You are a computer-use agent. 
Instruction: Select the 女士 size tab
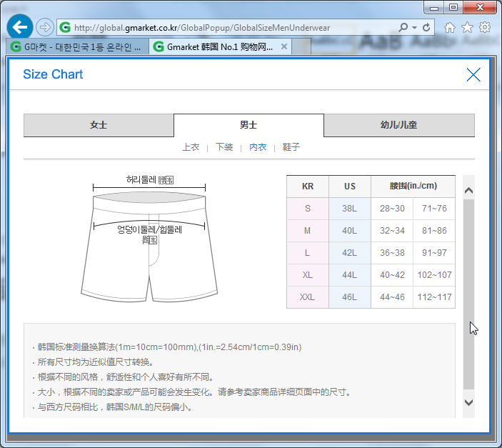(99, 125)
